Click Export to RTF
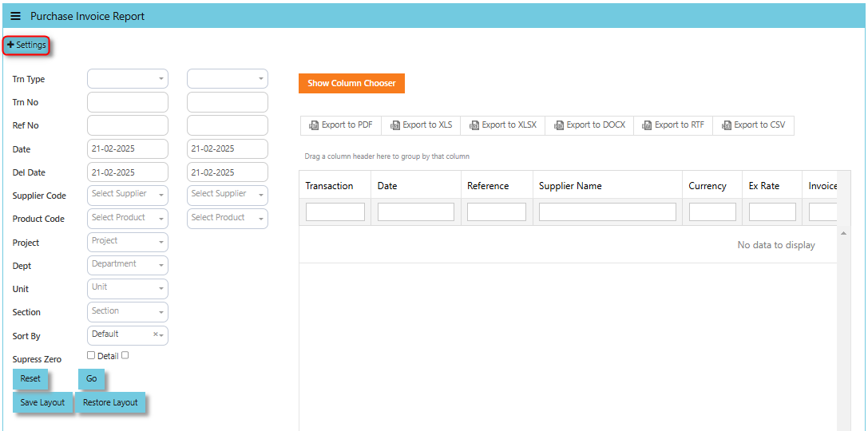The height and width of the screenshot is (431, 868). pos(673,125)
